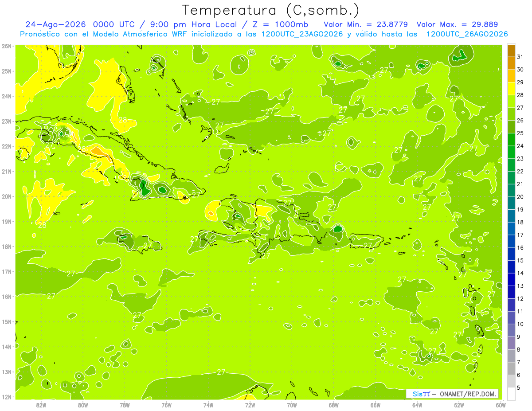
Task: Pick the yellow legend color between 28 and 29
Action: [511, 89]
